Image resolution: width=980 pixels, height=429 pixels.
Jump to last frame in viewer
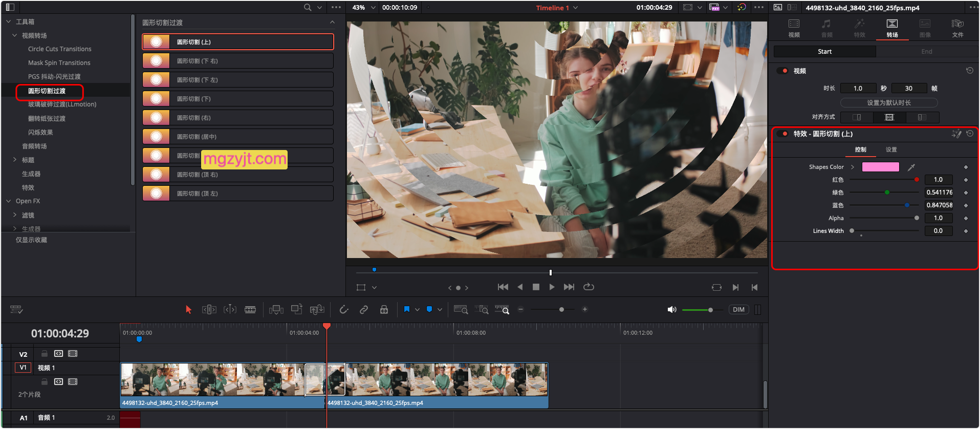pos(569,287)
